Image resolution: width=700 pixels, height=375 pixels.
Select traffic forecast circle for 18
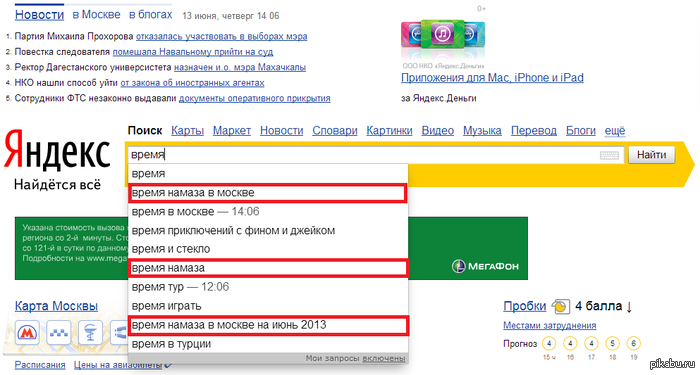click(612, 344)
